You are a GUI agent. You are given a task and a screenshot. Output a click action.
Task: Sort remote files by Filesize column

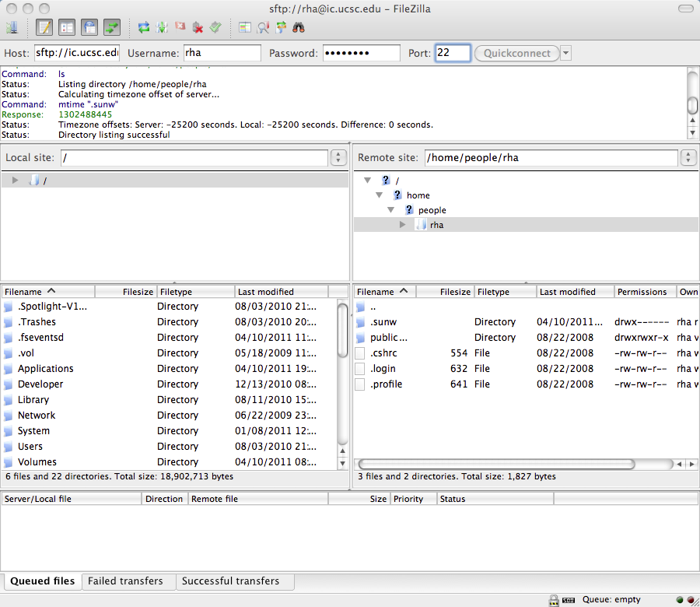[x=445, y=292]
